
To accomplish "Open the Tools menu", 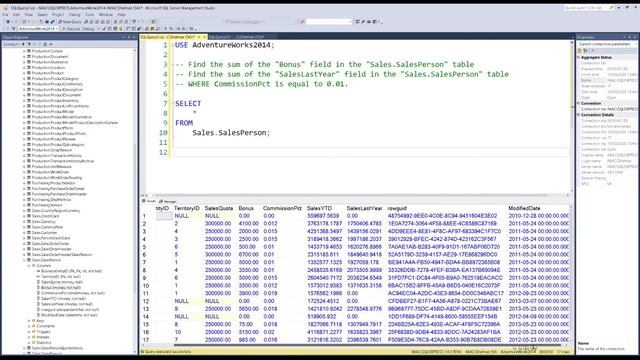I will click(89, 15).
